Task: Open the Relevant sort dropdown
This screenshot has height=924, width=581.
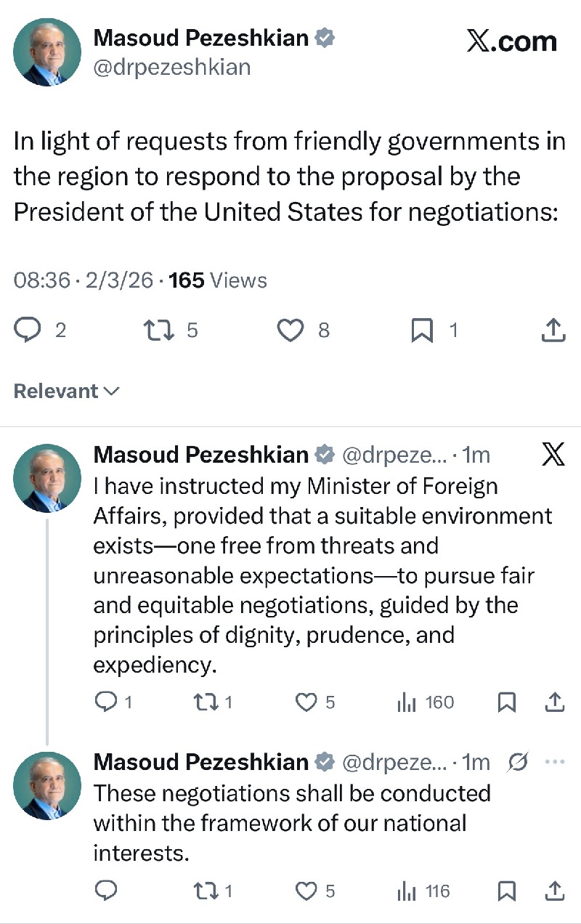Action: pyautogui.click(x=66, y=391)
